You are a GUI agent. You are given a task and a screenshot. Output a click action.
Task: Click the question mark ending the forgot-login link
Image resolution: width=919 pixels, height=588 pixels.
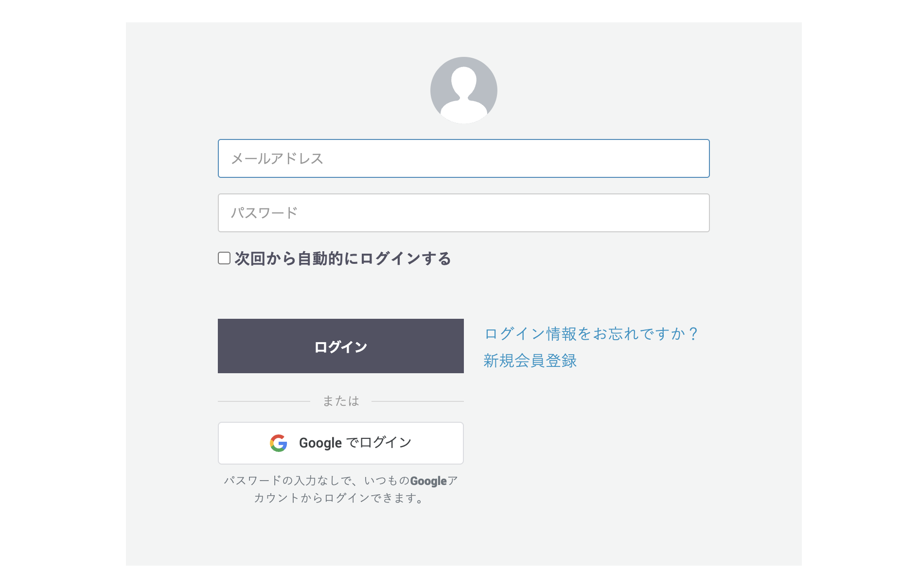(693, 334)
